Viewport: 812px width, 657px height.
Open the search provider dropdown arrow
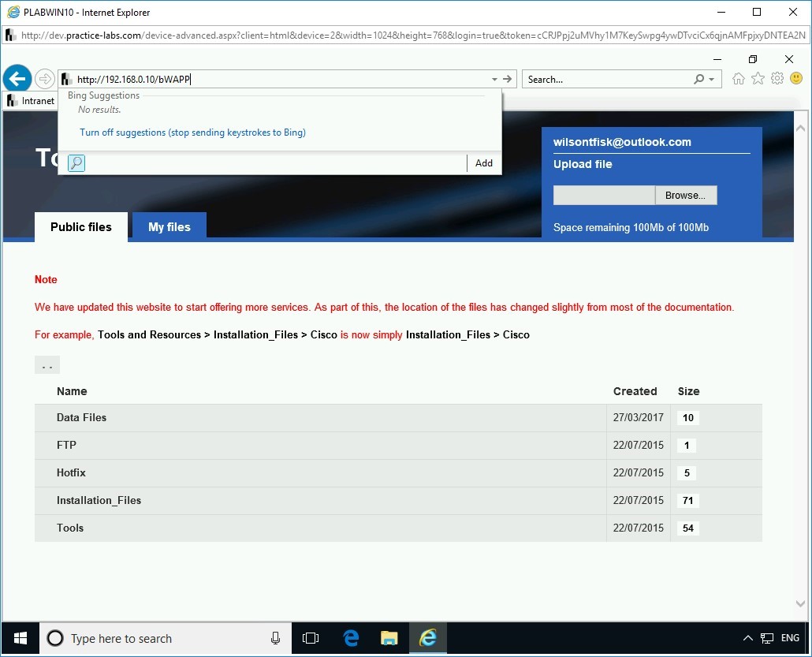(x=712, y=79)
